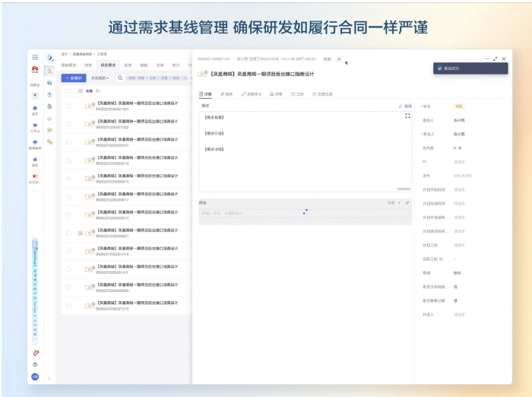The width and height of the screenshot is (532, 397).
Task: Open the PI 请选择 dropdown
Action: [459, 162]
